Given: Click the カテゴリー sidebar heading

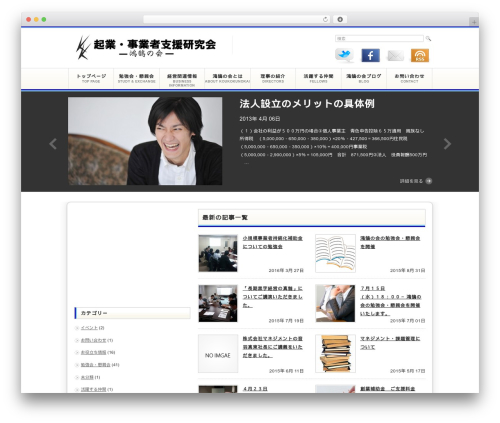Looking at the screenshot, I should pos(94,313).
